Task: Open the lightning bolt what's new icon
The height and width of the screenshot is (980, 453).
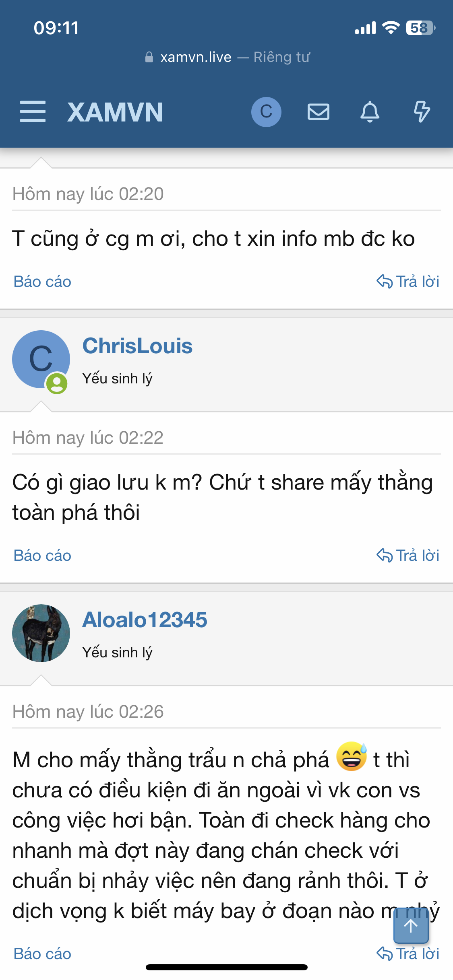Action: (x=422, y=112)
